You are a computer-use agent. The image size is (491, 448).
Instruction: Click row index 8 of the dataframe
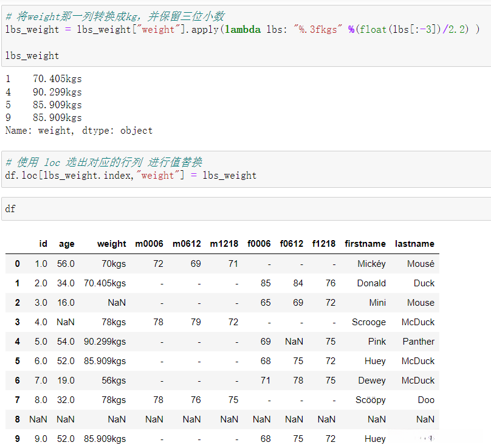pyautogui.click(x=17, y=419)
